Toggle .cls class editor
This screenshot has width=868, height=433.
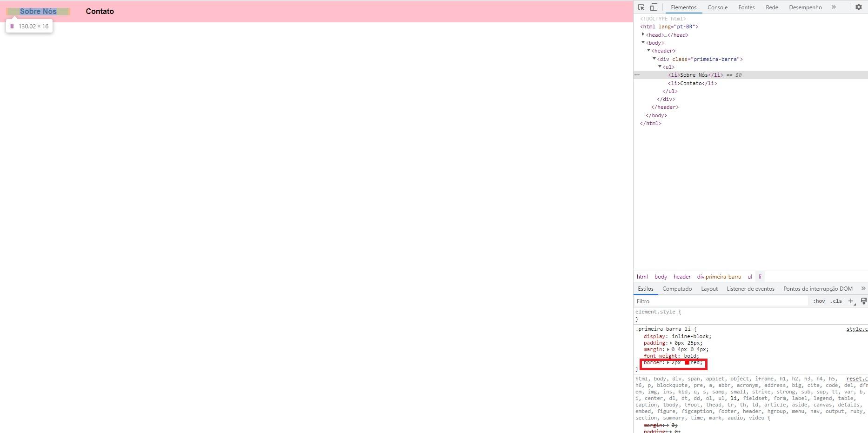click(836, 301)
